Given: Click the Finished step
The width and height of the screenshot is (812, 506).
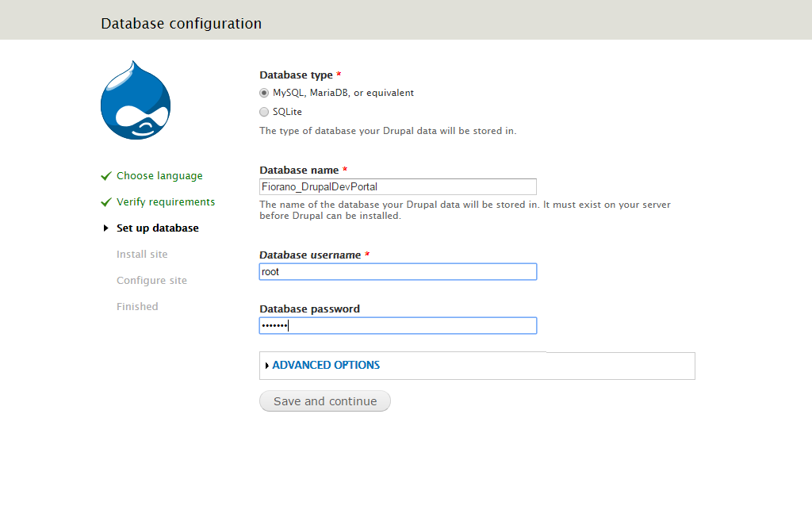Looking at the screenshot, I should 137,307.
